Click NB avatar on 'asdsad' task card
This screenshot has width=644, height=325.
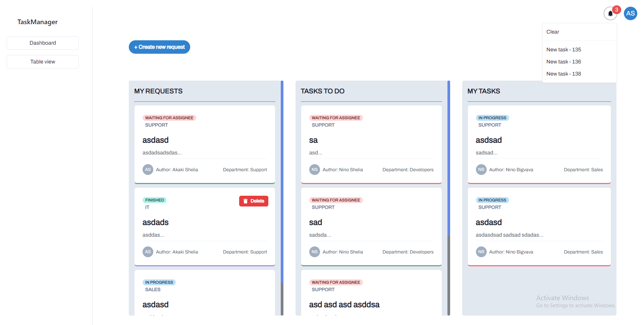(481, 170)
